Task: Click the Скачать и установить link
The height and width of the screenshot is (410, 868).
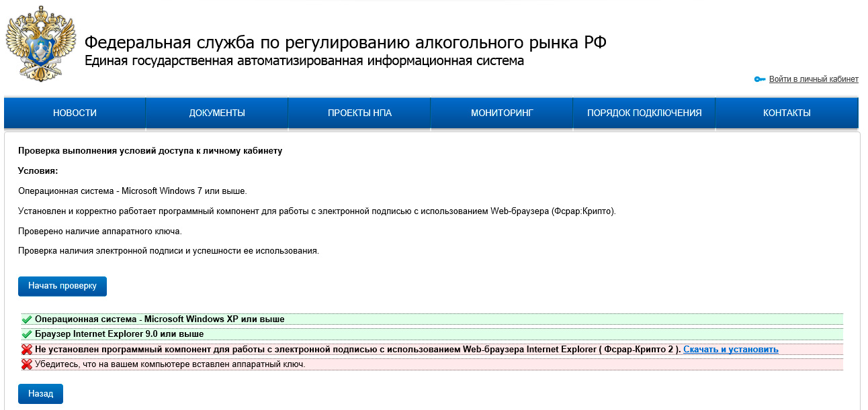Action: (731, 350)
